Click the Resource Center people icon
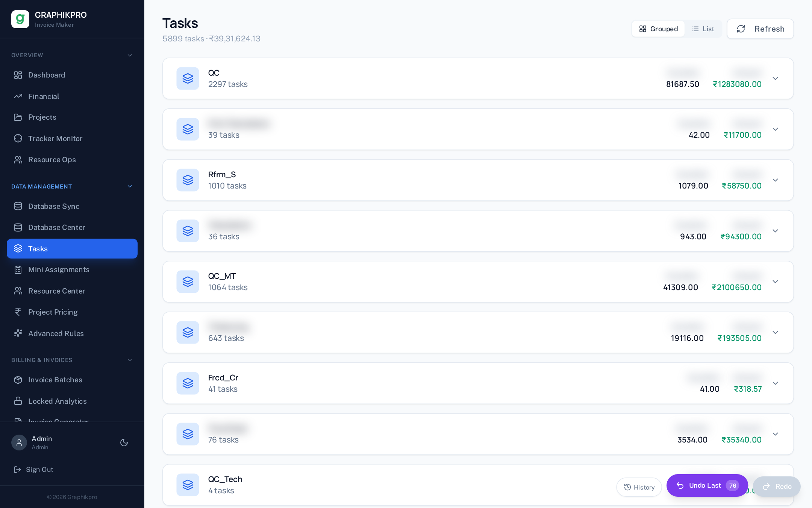 click(18, 291)
